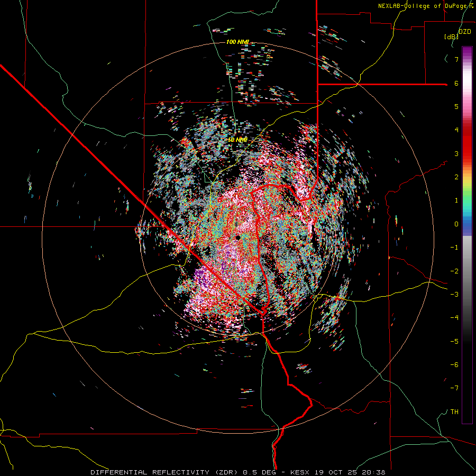Click the DZD product label
Image resolution: width=476 pixels, height=476 pixels.
point(465,32)
